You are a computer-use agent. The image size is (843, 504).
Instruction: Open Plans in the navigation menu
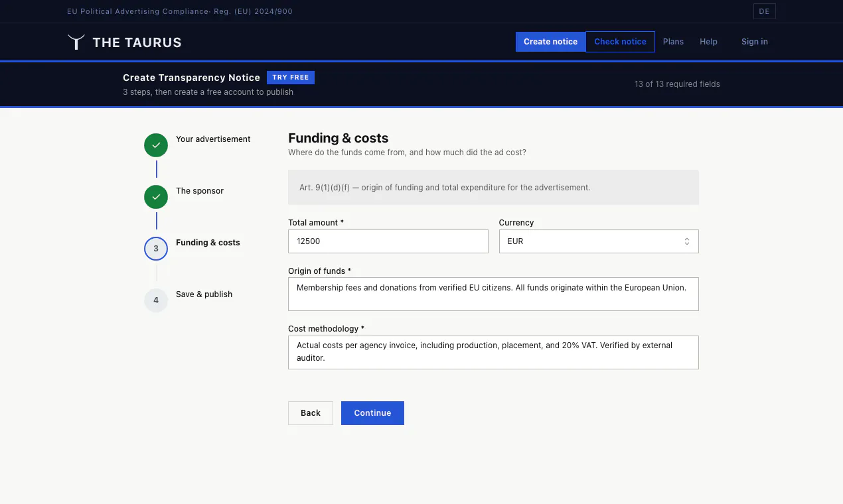pyautogui.click(x=673, y=42)
